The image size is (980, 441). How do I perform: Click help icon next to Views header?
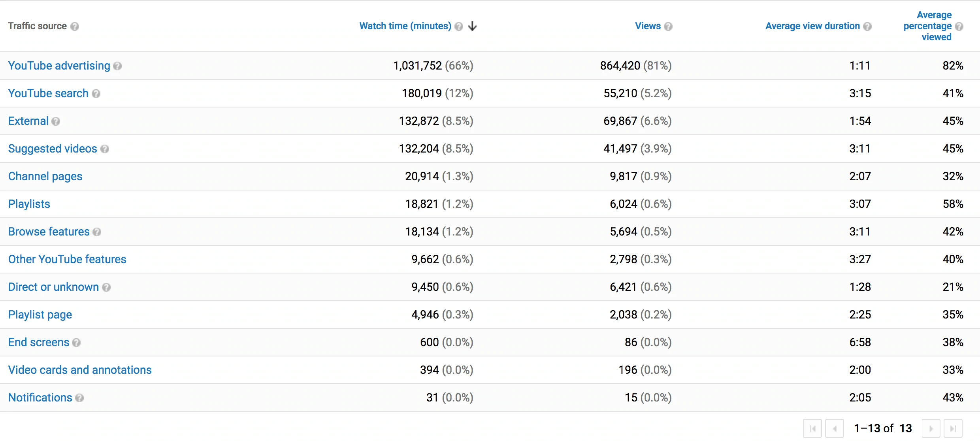(x=668, y=26)
